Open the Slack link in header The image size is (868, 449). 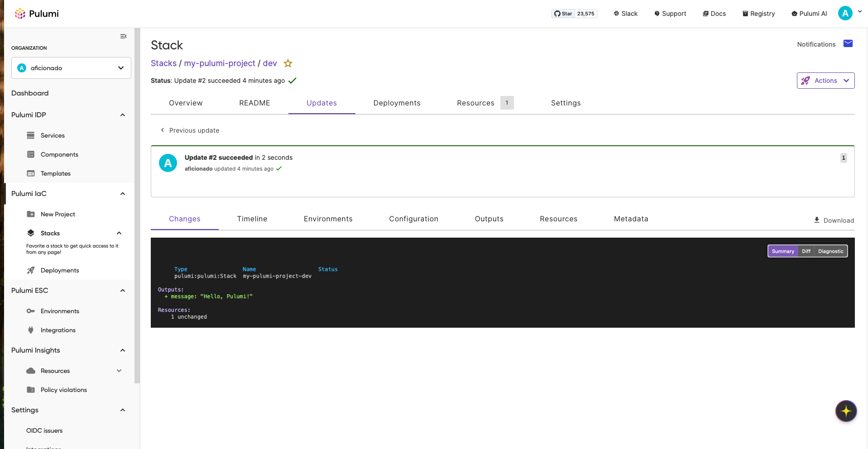625,14
